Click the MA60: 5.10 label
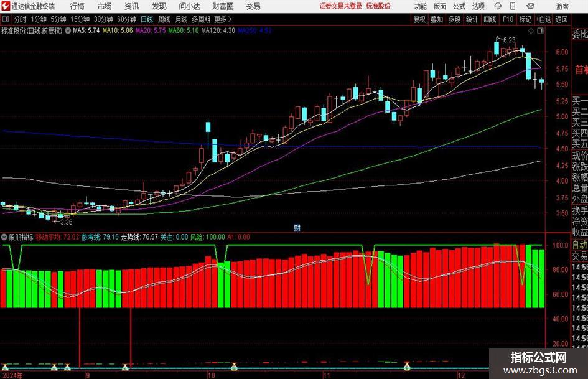588x379 pixels. point(184,30)
